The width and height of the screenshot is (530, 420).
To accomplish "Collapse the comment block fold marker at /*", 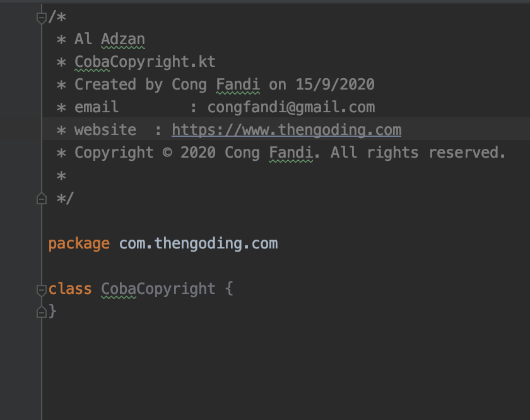I will pos(42,18).
